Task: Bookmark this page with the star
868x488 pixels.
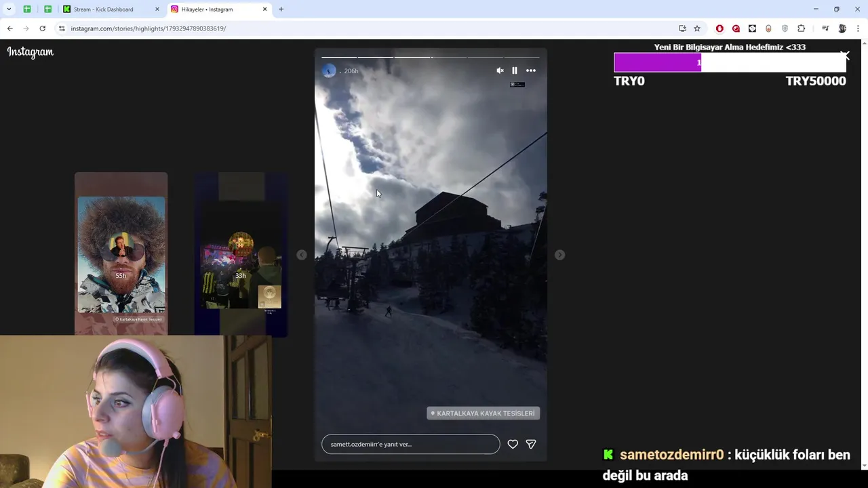Action: click(x=697, y=28)
